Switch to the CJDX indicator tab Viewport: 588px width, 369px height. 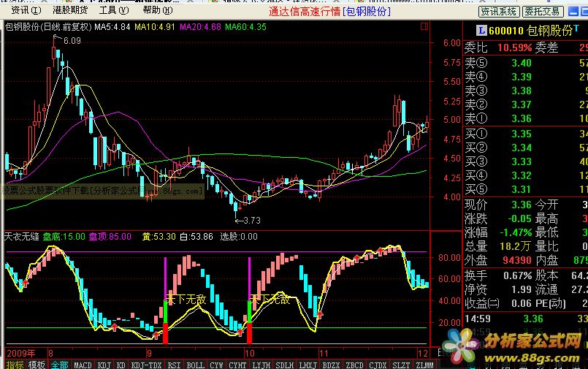coord(378,365)
